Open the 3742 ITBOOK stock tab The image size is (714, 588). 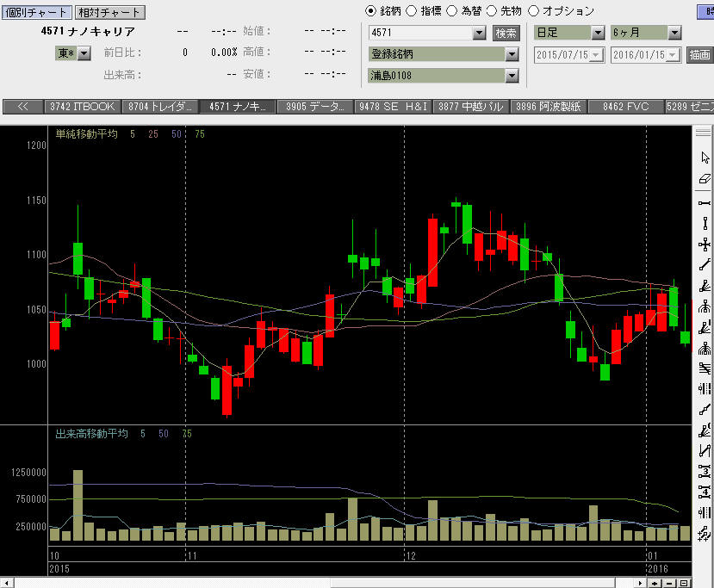click(83, 107)
